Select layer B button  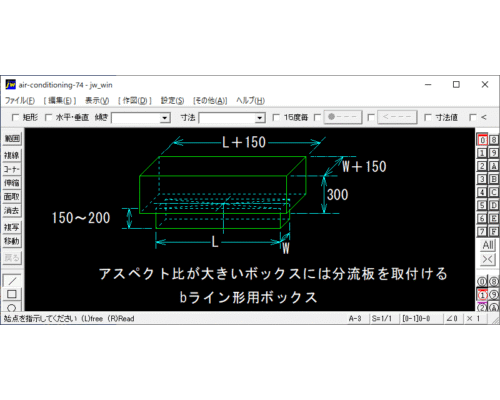click(x=494, y=179)
